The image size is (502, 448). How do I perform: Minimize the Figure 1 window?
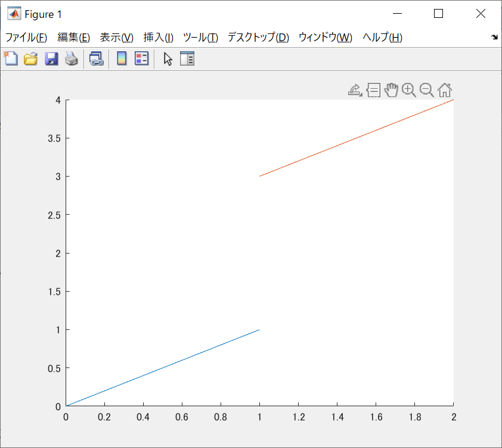tap(397, 14)
